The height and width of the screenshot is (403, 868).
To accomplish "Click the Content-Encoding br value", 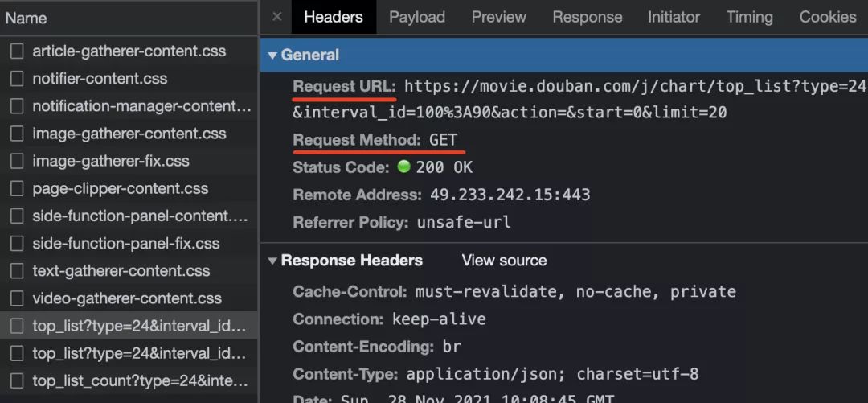I will click(x=452, y=347).
